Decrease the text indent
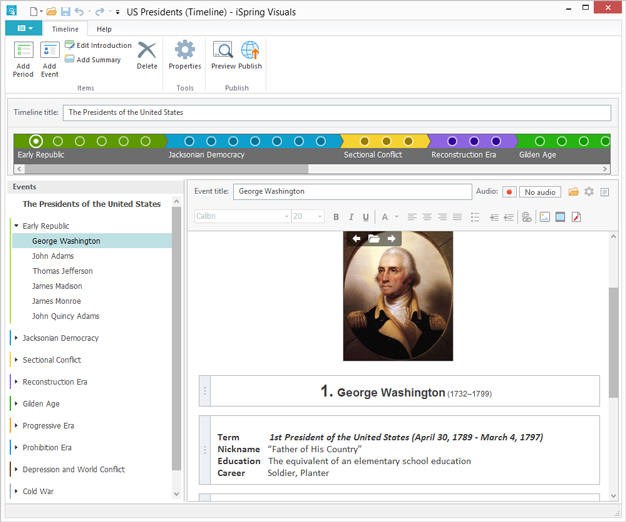Image resolution: width=626 pixels, height=522 pixels. click(509, 217)
